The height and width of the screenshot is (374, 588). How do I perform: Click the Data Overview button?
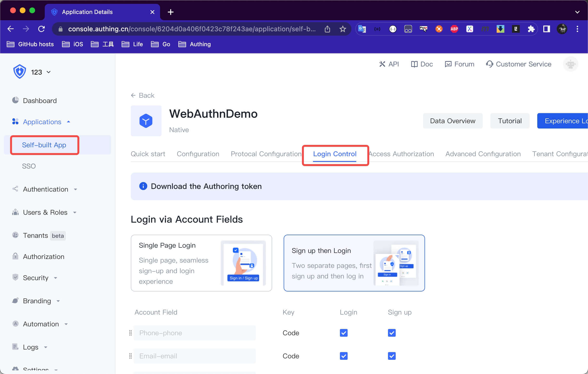click(452, 121)
